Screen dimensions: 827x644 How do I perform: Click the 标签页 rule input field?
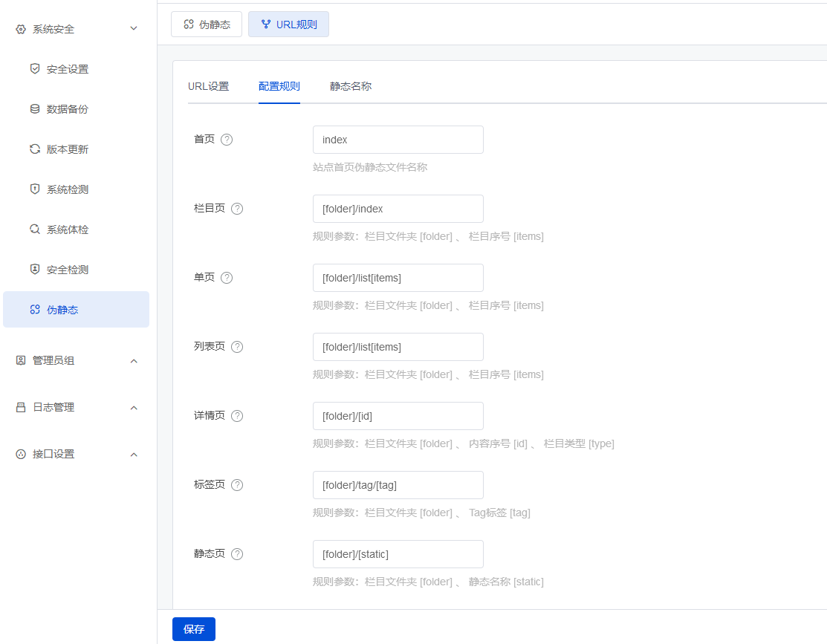[x=398, y=485]
